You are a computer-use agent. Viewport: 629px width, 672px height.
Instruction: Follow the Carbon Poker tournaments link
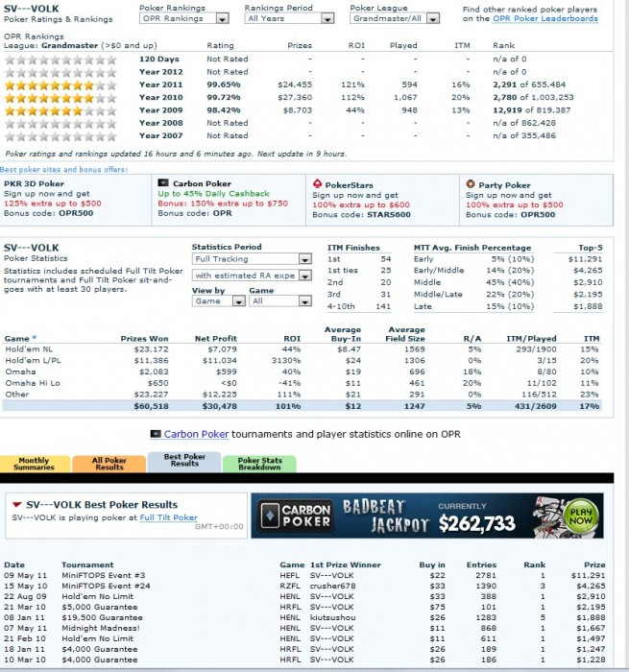click(x=196, y=434)
